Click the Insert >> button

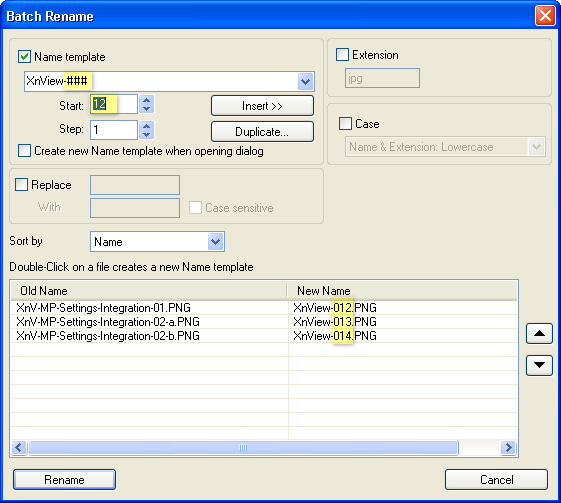pos(262,106)
